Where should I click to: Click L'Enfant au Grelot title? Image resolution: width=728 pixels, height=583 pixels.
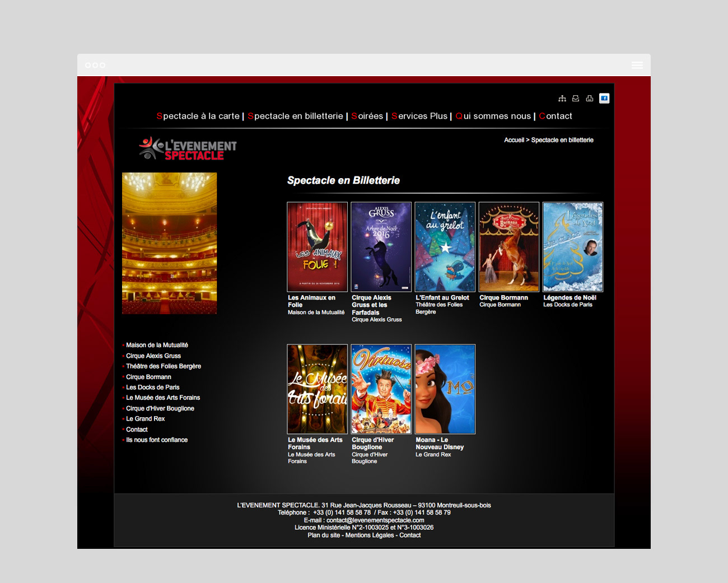pos(442,298)
